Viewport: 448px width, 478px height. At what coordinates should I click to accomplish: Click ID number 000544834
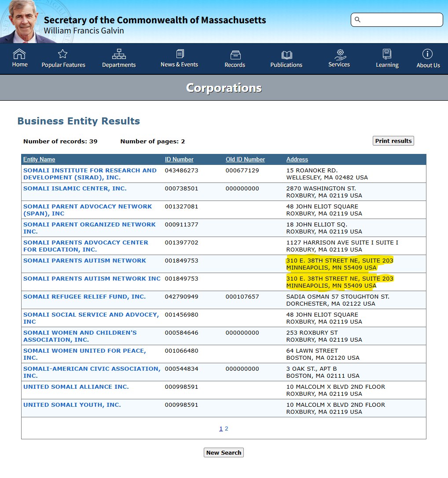(181, 369)
